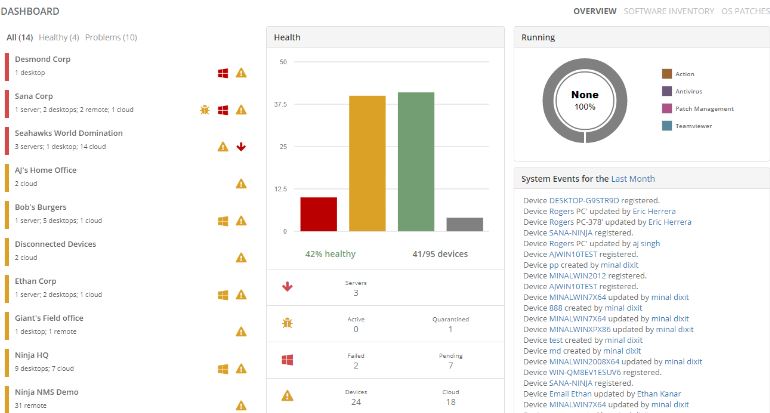Click Servers count '3'
Viewport: 770px width, 413px height.
[356, 293]
